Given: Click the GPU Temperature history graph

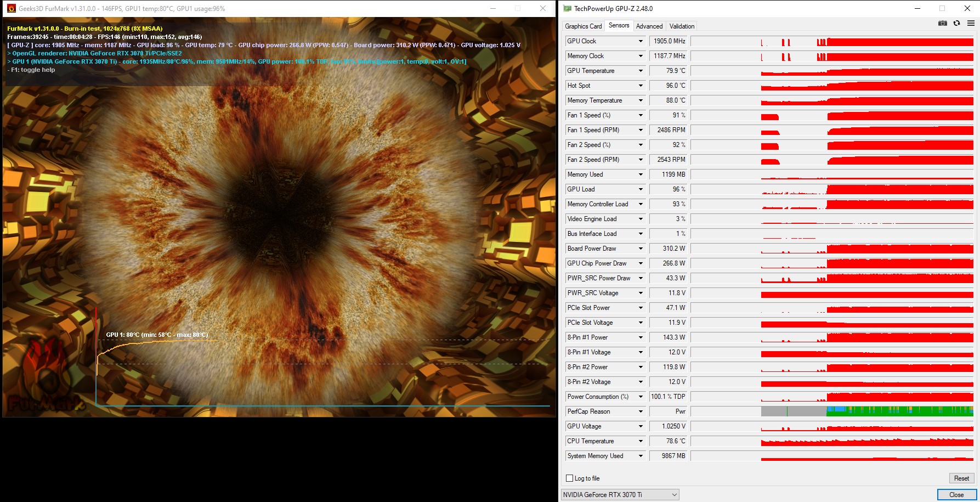Looking at the screenshot, I should pos(832,71).
